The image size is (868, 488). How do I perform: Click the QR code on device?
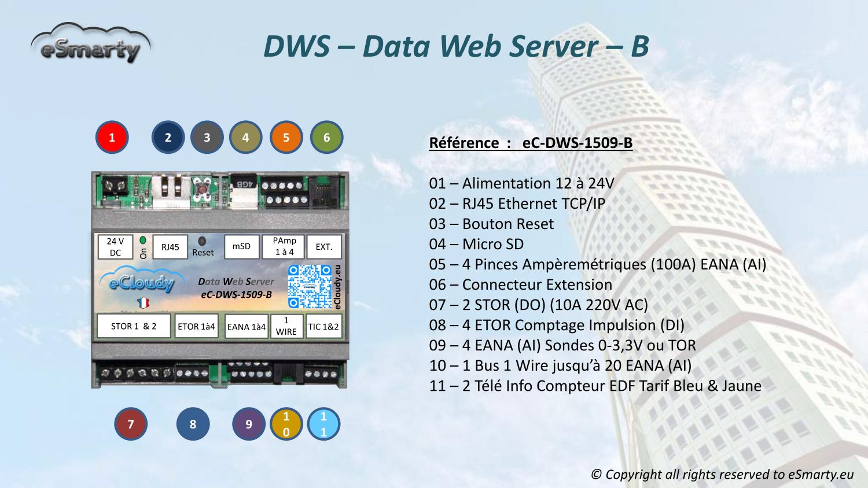[310, 286]
